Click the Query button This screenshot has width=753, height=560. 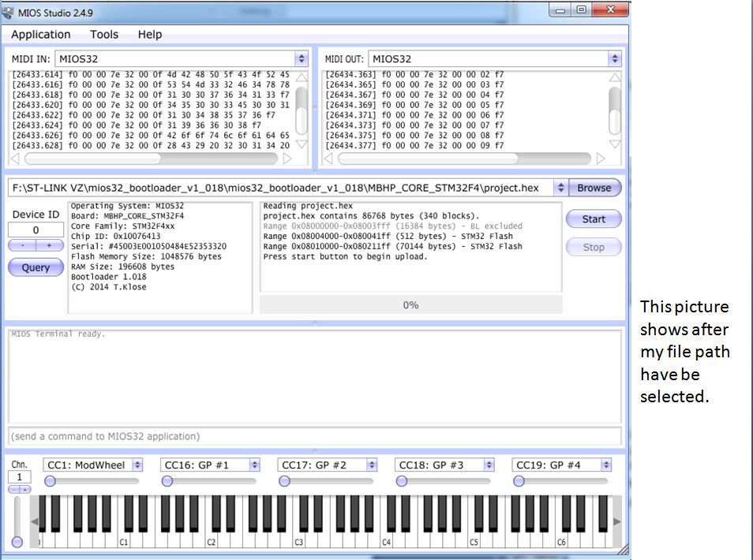(x=36, y=268)
